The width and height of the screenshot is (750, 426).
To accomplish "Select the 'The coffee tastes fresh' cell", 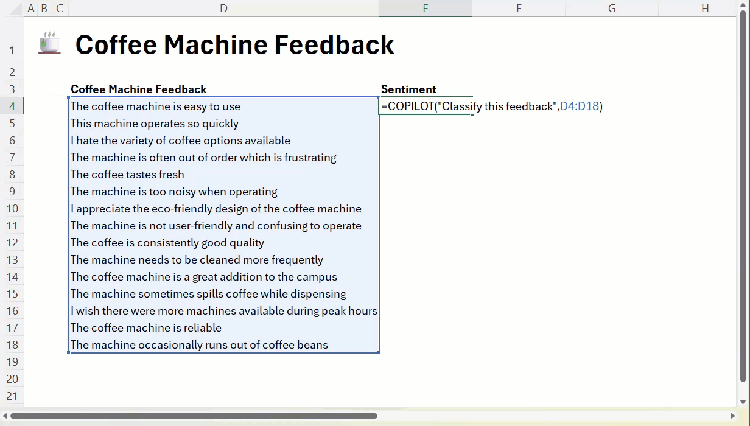I will click(x=128, y=174).
